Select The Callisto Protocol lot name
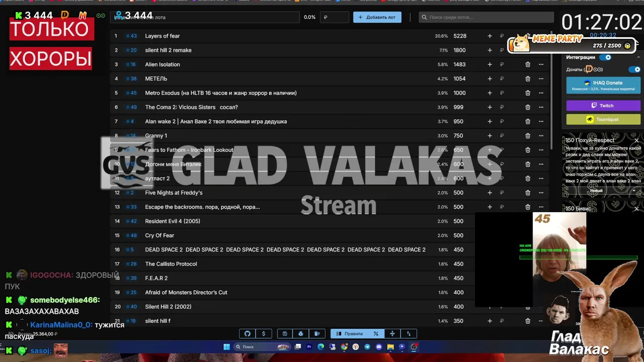This screenshot has width=644, height=362. tap(171, 264)
